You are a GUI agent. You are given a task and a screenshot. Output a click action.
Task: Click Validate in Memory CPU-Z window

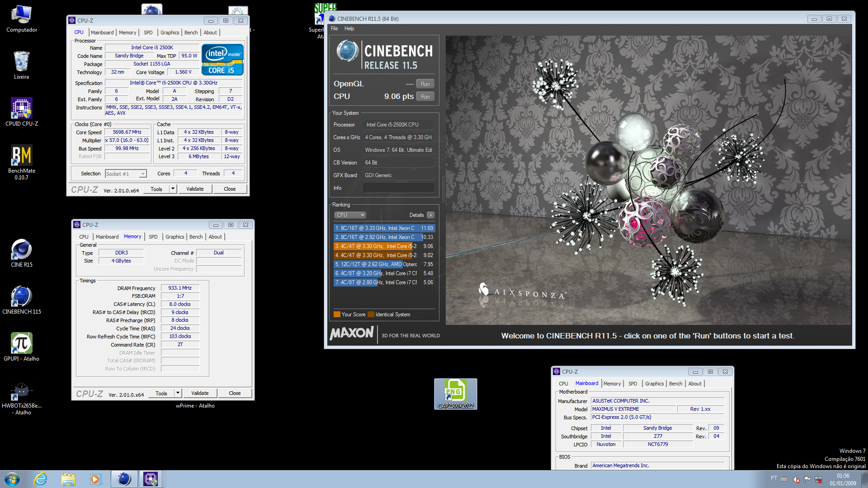tap(200, 393)
